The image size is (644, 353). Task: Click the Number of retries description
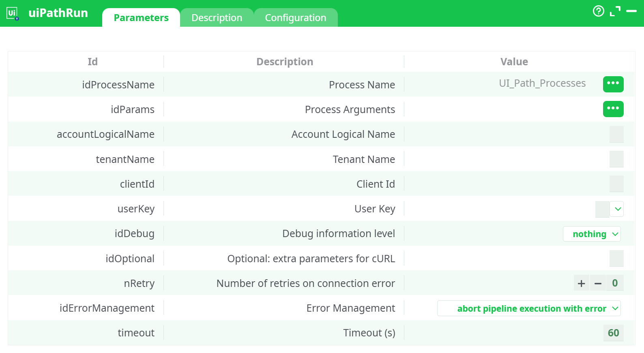pyautogui.click(x=306, y=283)
